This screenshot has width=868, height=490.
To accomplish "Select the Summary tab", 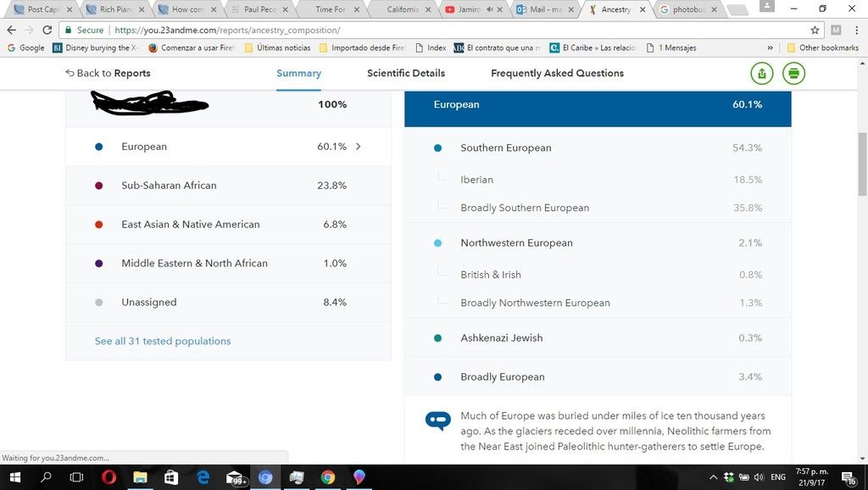I will tap(298, 73).
